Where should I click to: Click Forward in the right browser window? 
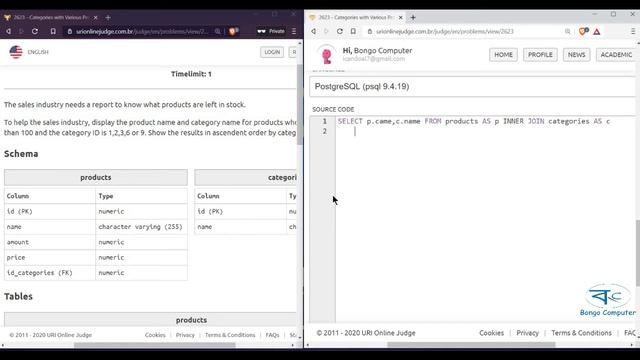(326, 31)
